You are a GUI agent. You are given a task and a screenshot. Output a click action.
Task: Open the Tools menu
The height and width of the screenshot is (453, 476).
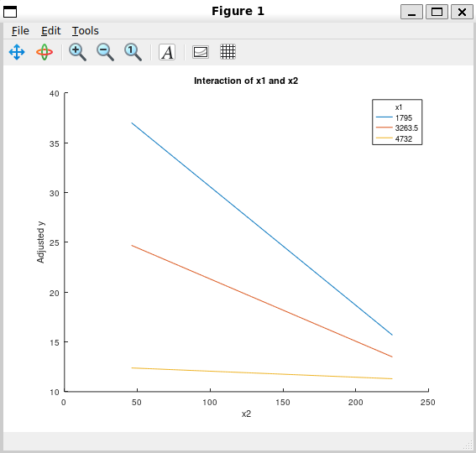coord(86,31)
